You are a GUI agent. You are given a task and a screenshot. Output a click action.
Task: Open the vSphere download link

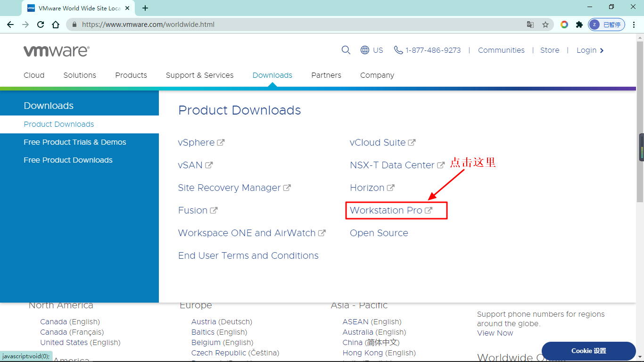(201, 142)
